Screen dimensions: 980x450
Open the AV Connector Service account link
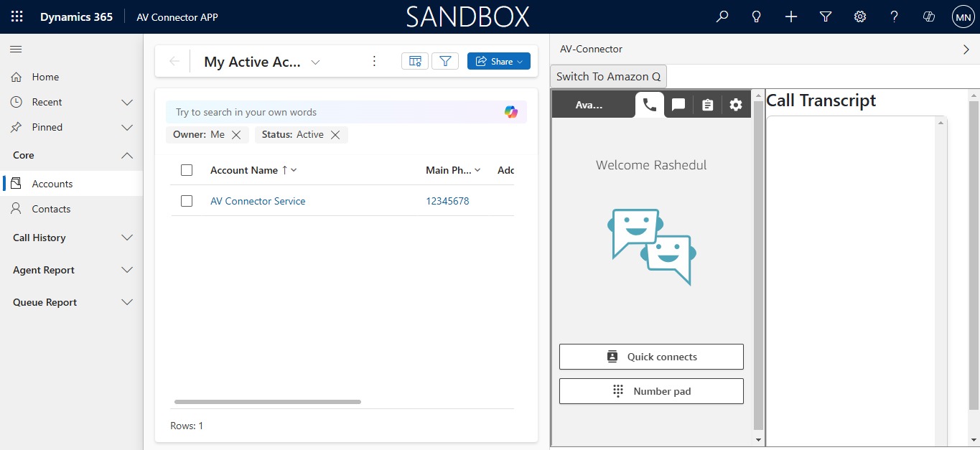pos(258,201)
